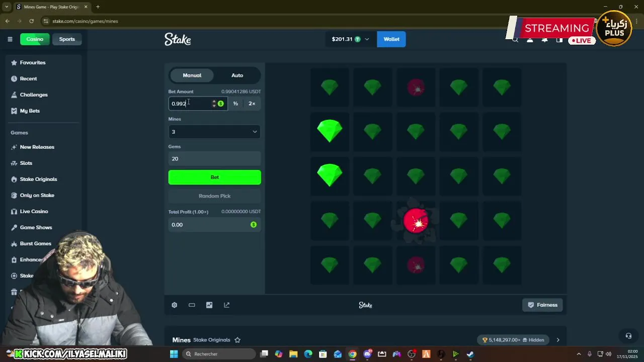Open a new browser tab
Viewport: 644px width, 362px height.
(98, 7)
